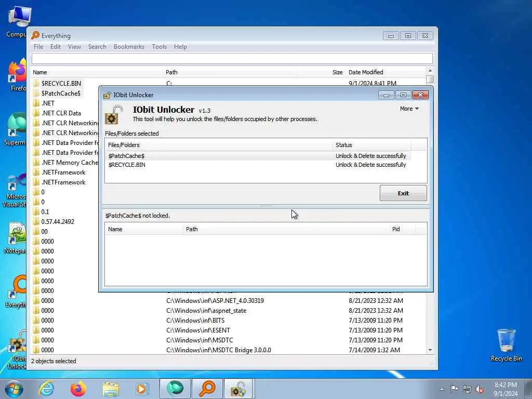The height and width of the screenshot is (399, 532).
Task: Click the muted volume tray icon
Action: pyautogui.click(x=480, y=389)
